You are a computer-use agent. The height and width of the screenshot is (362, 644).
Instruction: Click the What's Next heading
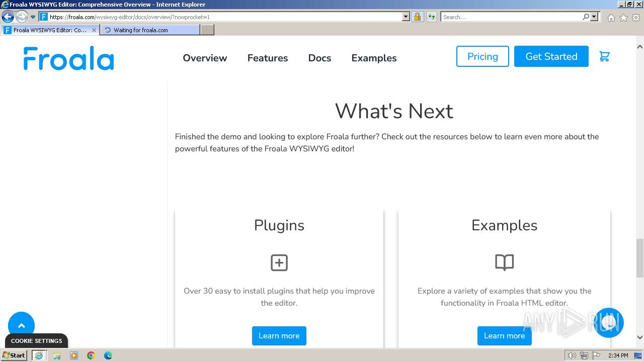coord(394,111)
